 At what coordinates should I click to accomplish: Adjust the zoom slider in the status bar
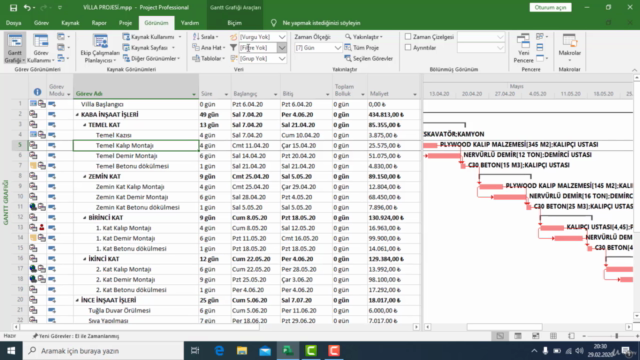click(x=616, y=336)
